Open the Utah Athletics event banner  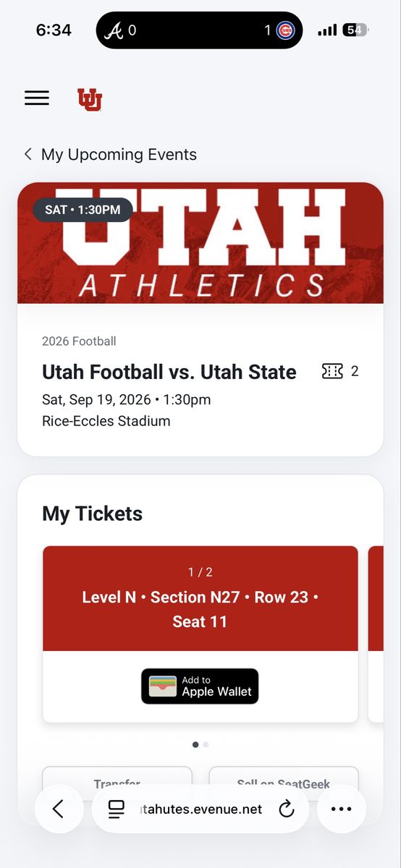[200, 243]
